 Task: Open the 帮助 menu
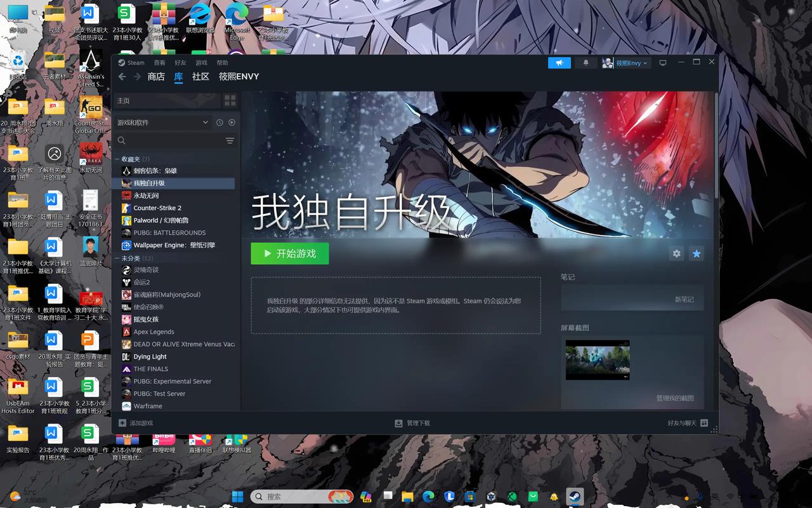[222, 63]
